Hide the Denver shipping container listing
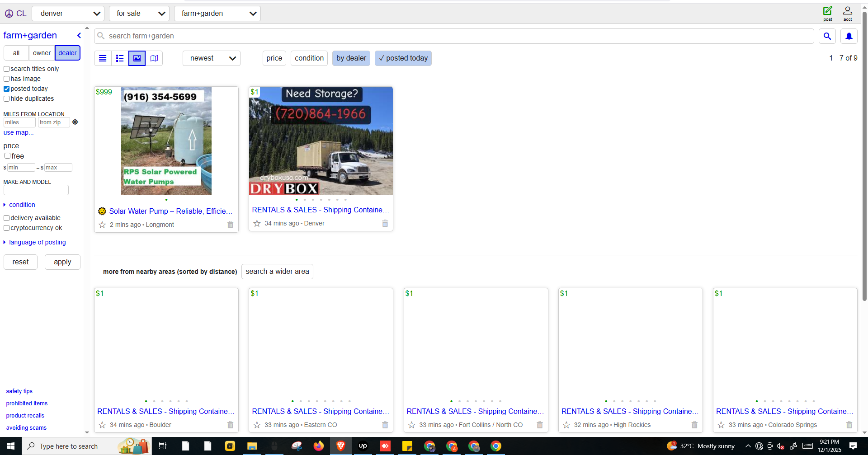868x455 pixels. point(385,223)
